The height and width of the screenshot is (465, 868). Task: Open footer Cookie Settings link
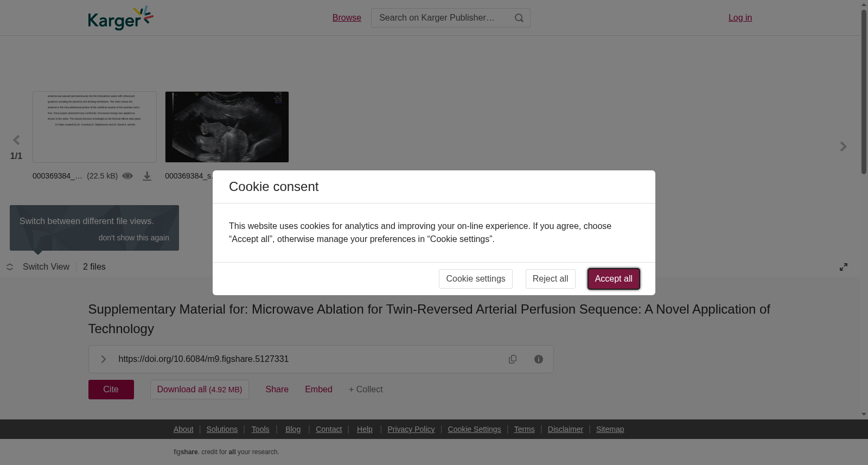click(x=474, y=429)
